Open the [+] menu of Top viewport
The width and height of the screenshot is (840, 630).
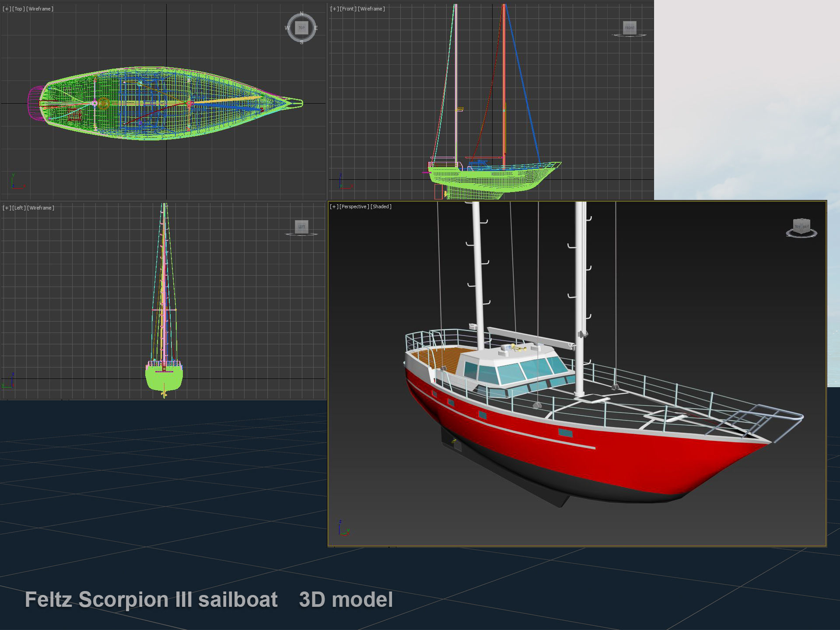click(x=7, y=9)
